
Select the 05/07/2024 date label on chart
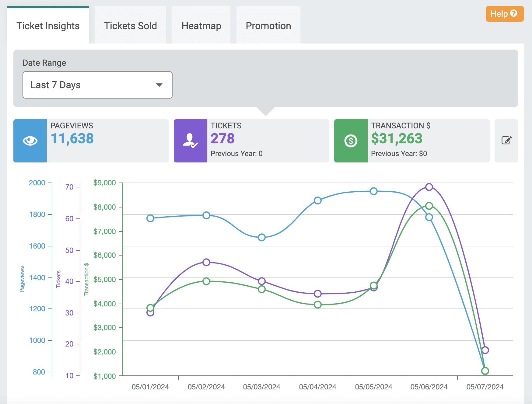point(485,387)
